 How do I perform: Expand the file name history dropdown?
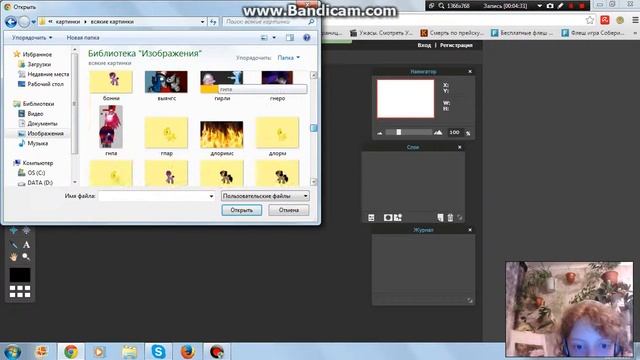click(211, 196)
